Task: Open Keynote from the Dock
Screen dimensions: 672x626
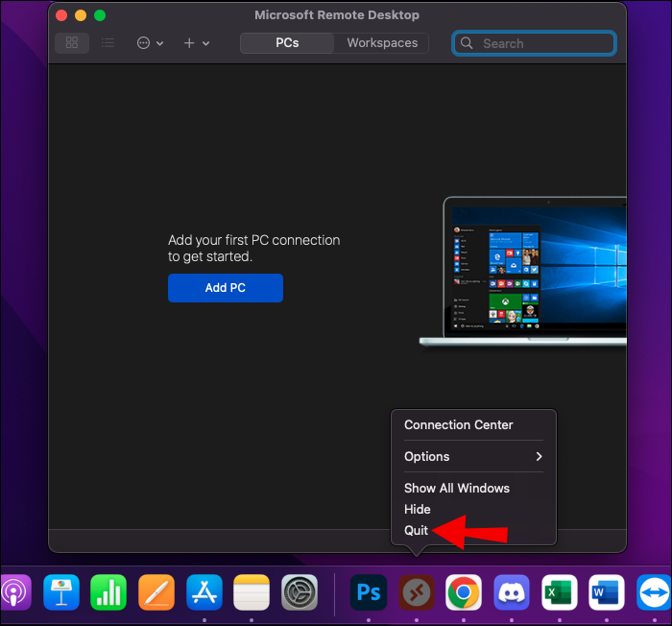Action: [61, 592]
